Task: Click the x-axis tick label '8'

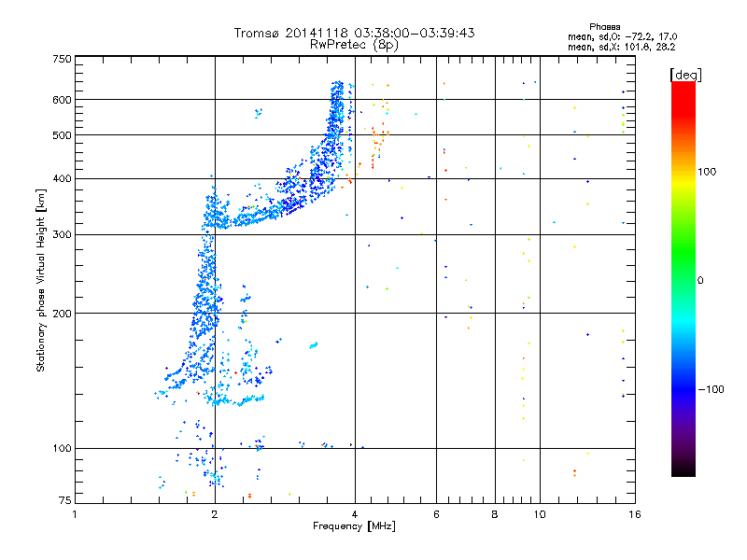Action: pyautogui.click(x=495, y=514)
